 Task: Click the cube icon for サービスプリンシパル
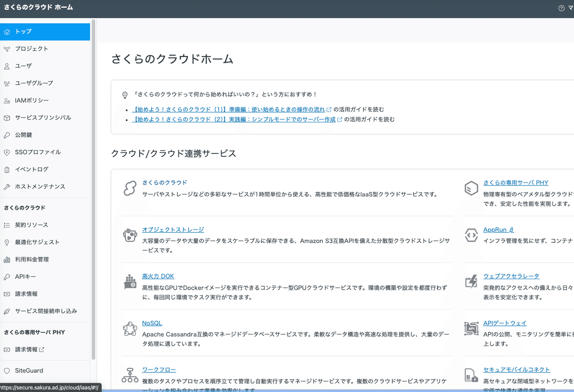(x=7, y=118)
